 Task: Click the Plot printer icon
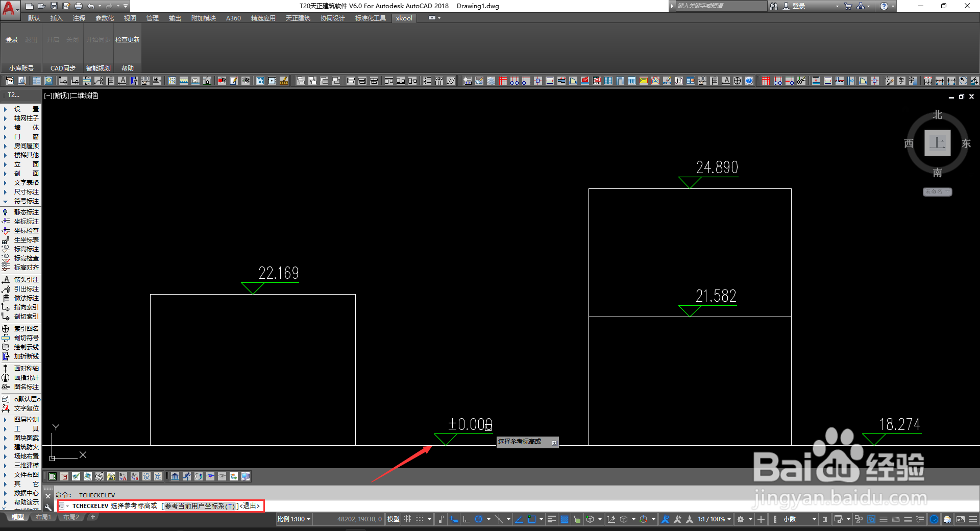(x=79, y=6)
